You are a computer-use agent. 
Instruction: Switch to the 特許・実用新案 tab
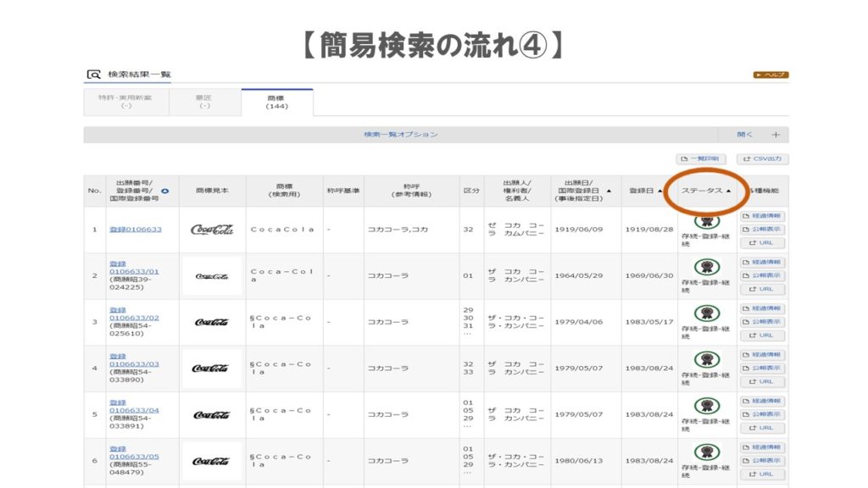click(x=125, y=102)
